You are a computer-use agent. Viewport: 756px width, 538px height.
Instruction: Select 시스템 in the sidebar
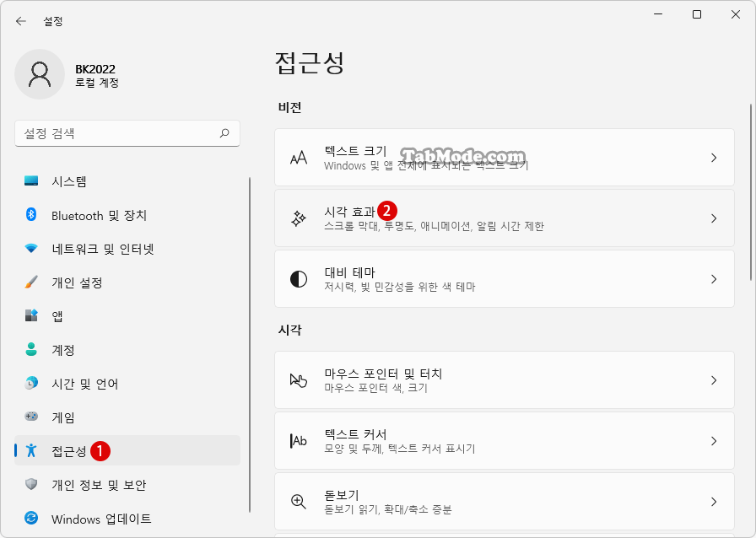(127, 181)
